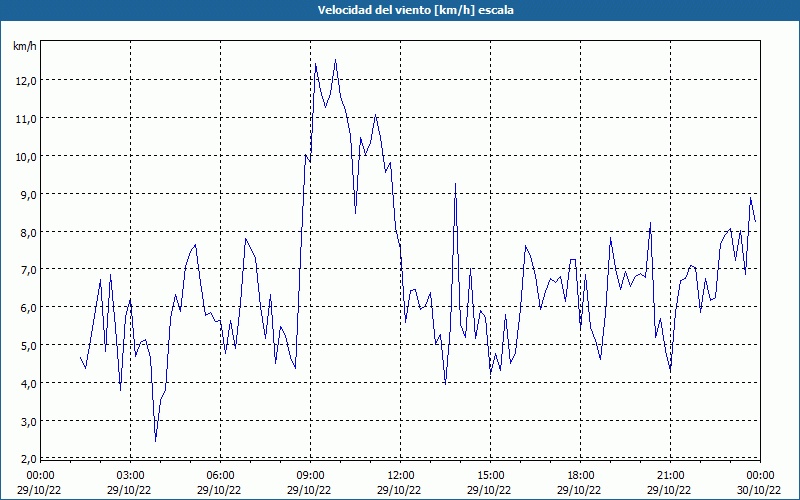The image size is (800, 500).
Task: Click the '10,0' y-axis label
Action: click(25, 157)
